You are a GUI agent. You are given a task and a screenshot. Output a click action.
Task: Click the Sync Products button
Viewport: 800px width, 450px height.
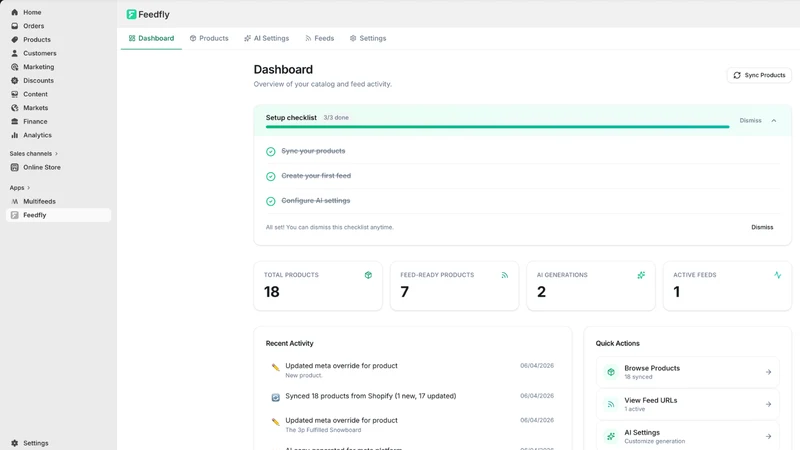[x=759, y=75]
